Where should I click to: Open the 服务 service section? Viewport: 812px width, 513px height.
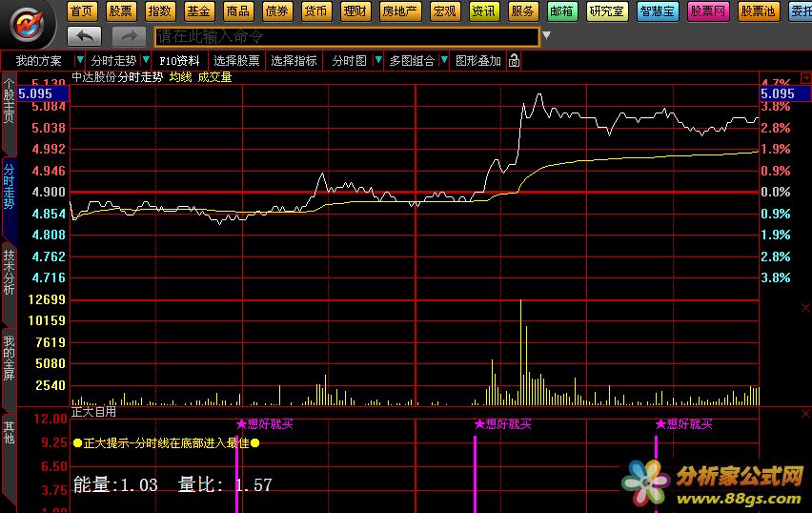pyautogui.click(x=522, y=11)
